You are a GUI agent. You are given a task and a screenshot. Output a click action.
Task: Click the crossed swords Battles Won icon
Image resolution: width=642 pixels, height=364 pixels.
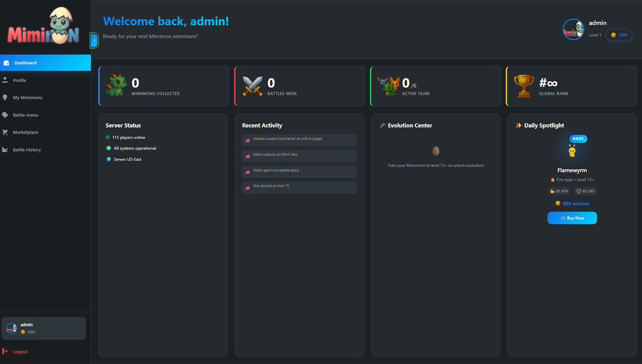click(x=252, y=86)
